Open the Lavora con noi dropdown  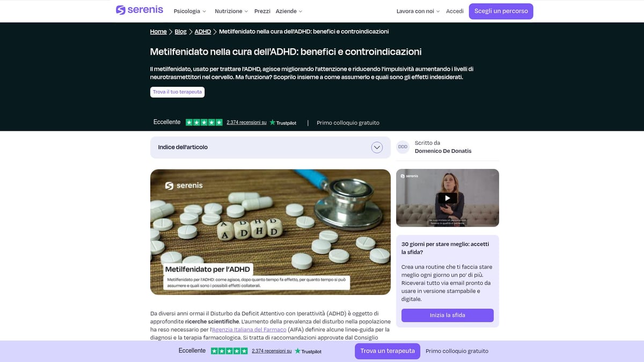coord(418,11)
